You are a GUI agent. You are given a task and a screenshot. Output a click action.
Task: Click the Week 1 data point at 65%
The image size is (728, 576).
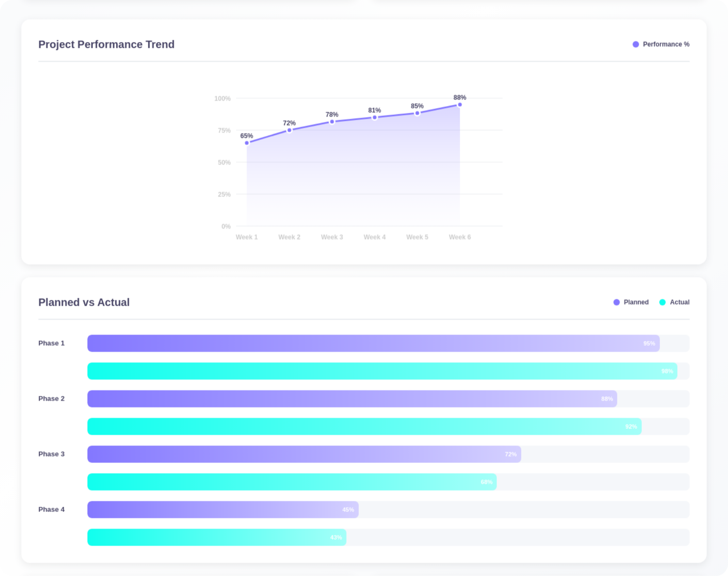(x=247, y=143)
